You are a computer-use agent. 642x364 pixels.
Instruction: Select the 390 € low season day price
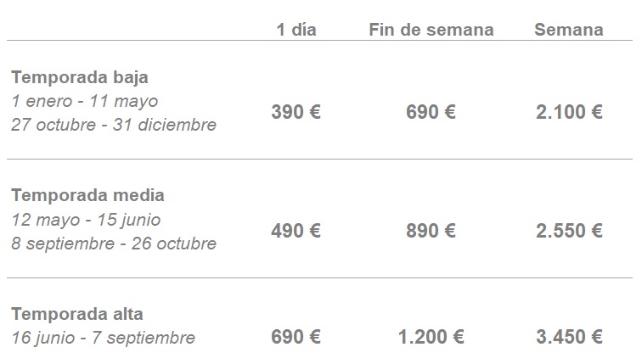point(296,112)
